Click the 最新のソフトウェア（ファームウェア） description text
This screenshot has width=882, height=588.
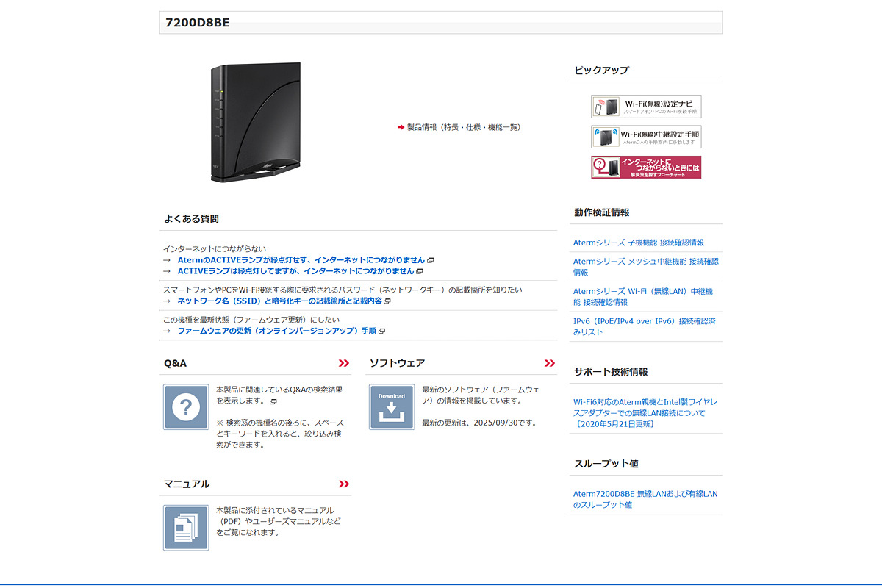[481, 395]
